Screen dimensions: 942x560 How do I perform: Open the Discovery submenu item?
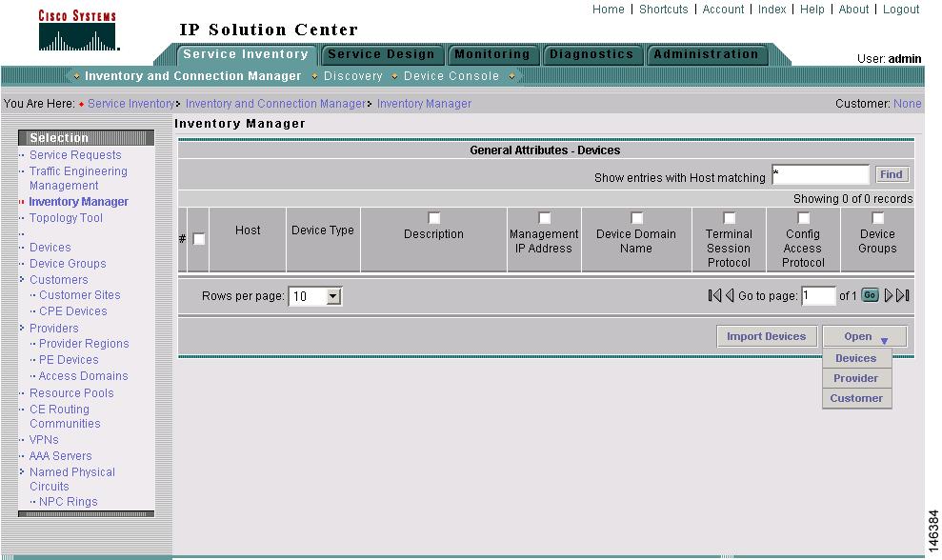coord(353,76)
